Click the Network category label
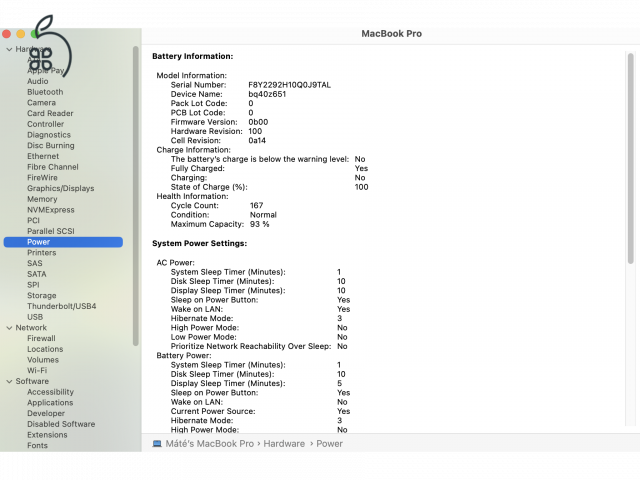 [31, 328]
